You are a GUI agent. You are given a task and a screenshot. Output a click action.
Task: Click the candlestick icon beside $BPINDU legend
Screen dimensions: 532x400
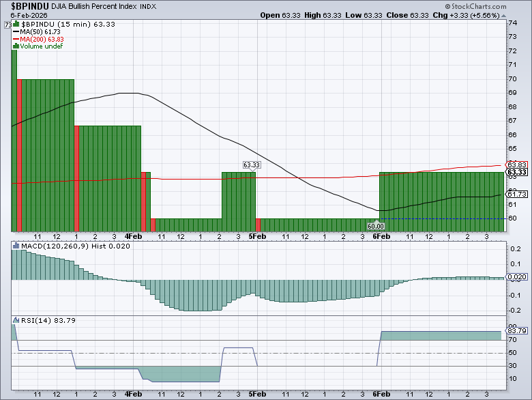pos(16,25)
